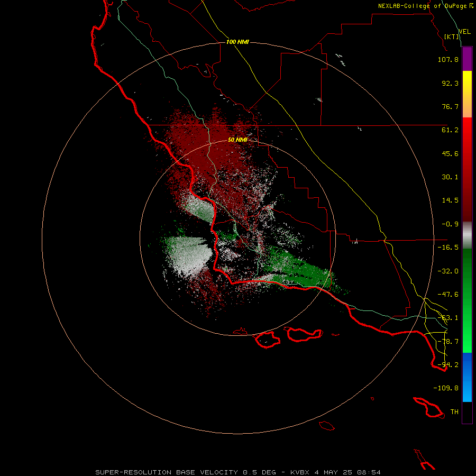Click the 92.3 value on velocity scale
Screen dimensions: 476x476
(450, 83)
